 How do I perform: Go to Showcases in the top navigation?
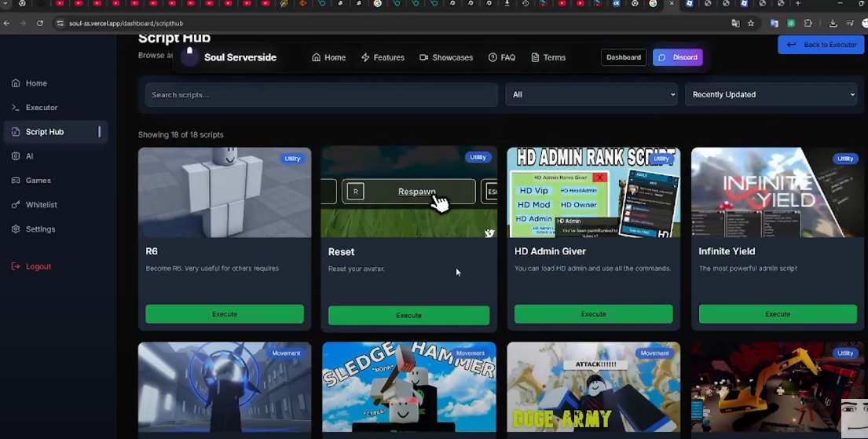[446, 57]
